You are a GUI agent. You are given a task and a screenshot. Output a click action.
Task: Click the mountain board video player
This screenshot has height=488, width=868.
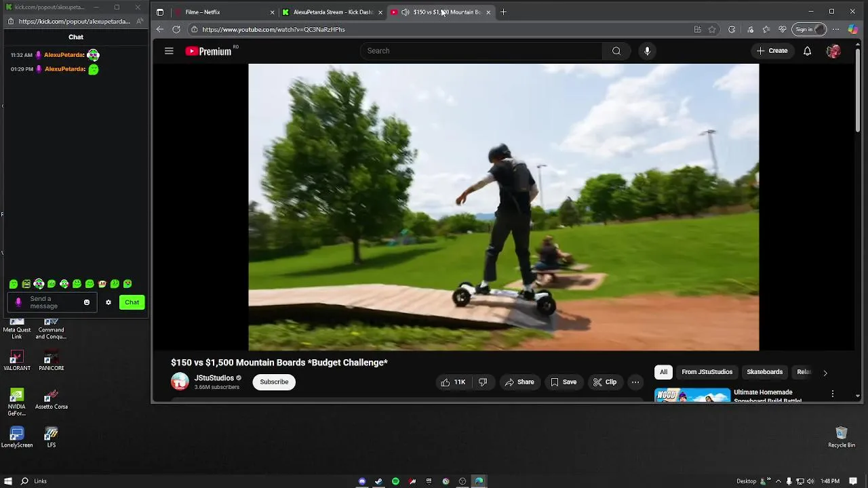[503, 207]
